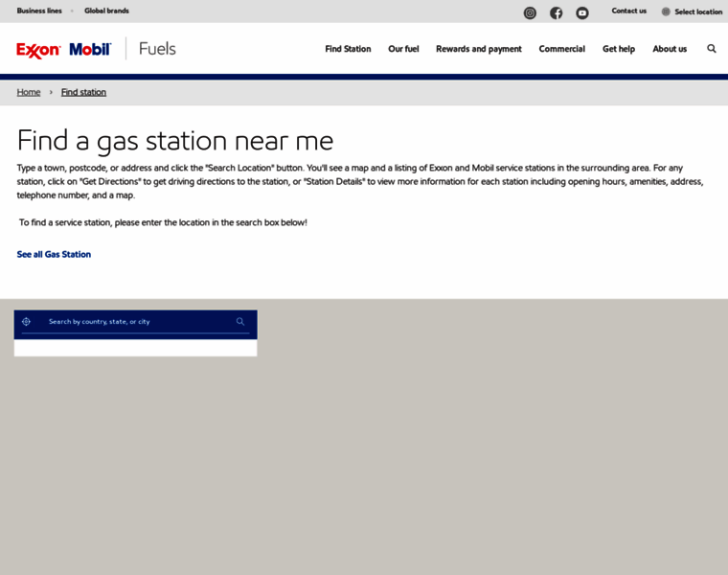Click the 'To find a service station' sentence
Viewport: 728px width, 575px height.
[163, 222]
